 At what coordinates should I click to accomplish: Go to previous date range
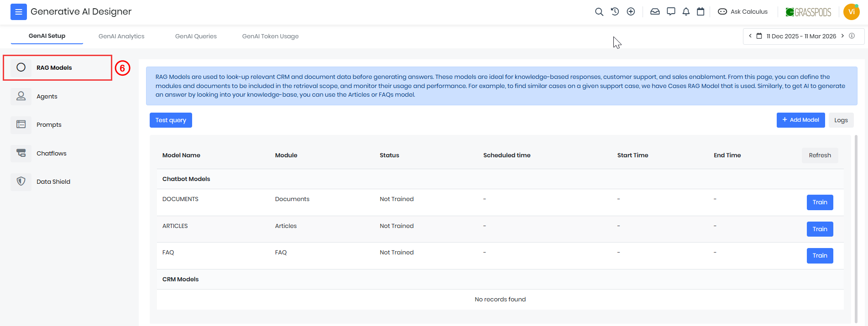pyautogui.click(x=750, y=36)
